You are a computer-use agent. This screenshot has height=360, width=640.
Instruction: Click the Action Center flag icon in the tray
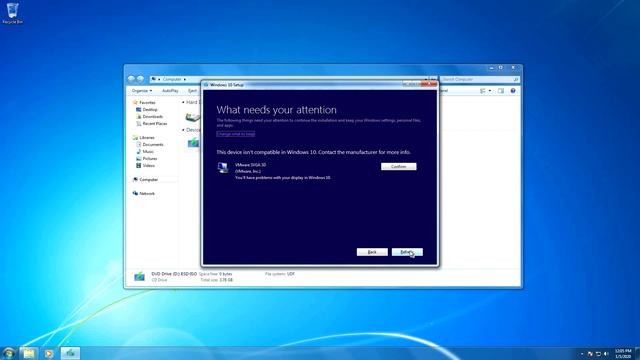tap(590, 353)
